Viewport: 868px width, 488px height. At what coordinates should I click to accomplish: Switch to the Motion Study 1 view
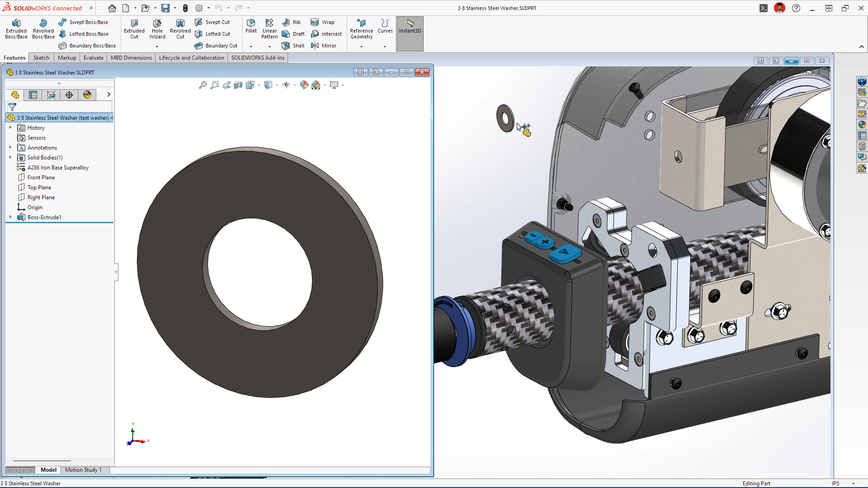point(83,470)
